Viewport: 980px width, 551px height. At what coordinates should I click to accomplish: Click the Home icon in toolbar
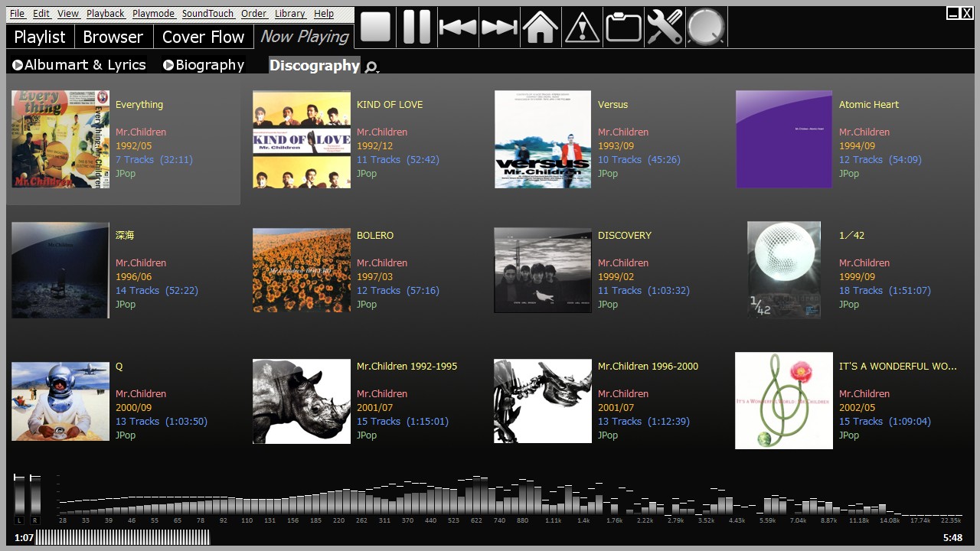[541, 27]
